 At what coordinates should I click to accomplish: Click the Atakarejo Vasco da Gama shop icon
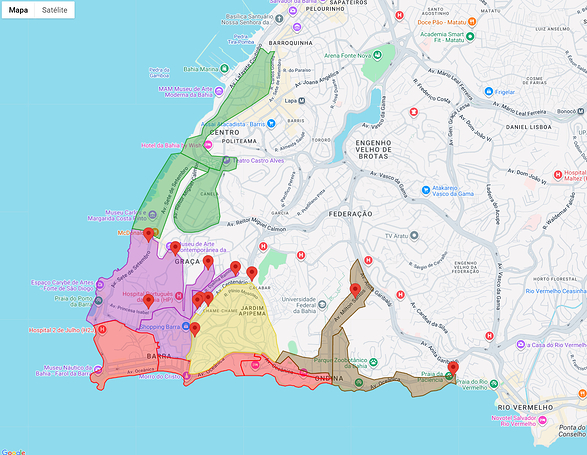[426, 190]
